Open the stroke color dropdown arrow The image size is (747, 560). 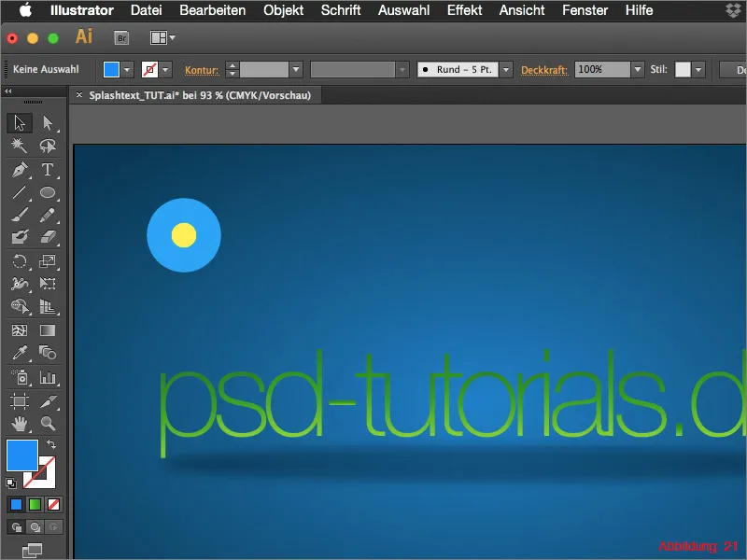[x=165, y=69]
